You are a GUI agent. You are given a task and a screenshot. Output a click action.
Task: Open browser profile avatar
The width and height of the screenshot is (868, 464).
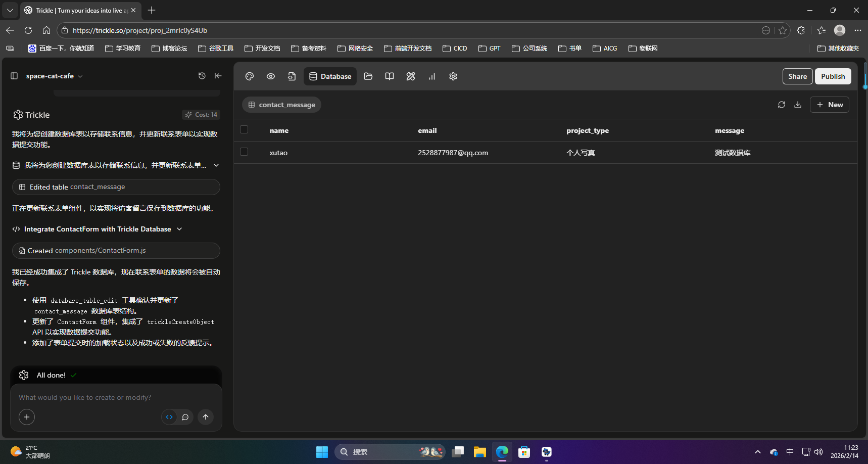840,30
